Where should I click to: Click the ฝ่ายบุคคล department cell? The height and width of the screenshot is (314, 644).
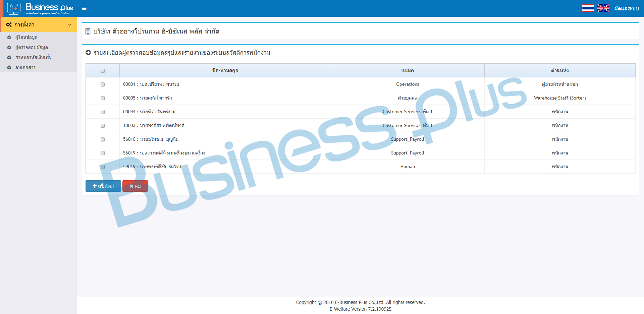[x=408, y=98]
